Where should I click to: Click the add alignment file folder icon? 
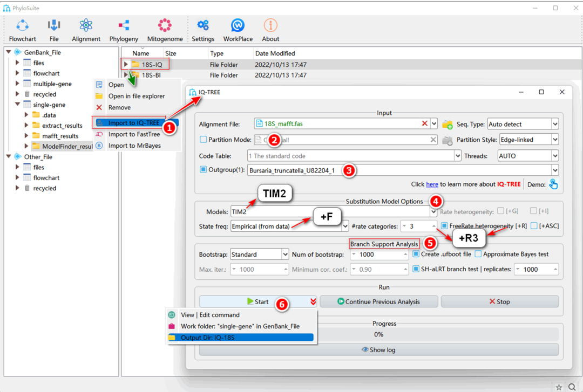coord(448,125)
